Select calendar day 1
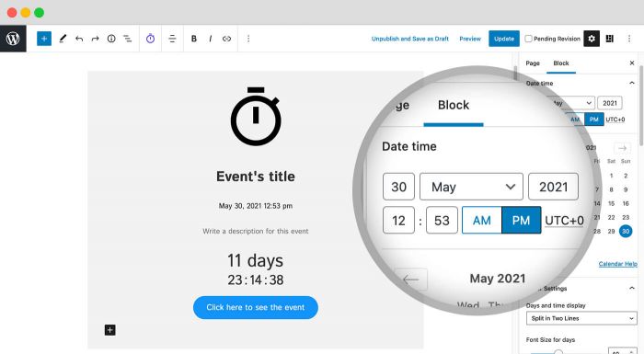This screenshot has width=644, height=354. click(x=611, y=176)
